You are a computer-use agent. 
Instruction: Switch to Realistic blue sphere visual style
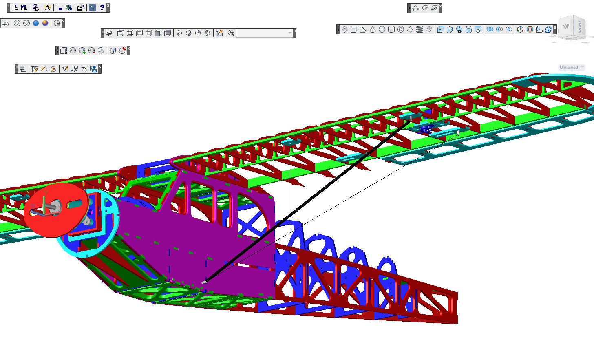[x=36, y=23]
